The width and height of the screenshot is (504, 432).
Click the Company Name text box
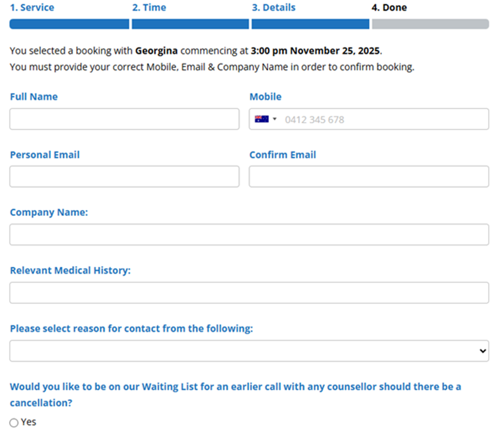[249, 235]
